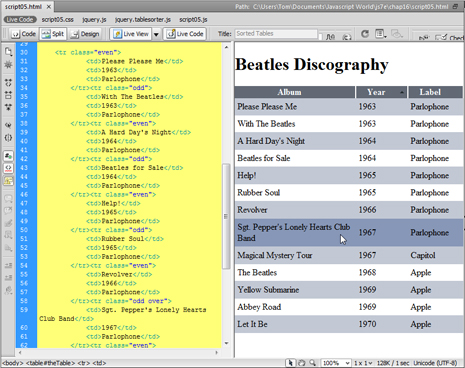The height and width of the screenshot is (368, 465).
Task: Open the View Options icon menu
Action: (x=380, y=34)
